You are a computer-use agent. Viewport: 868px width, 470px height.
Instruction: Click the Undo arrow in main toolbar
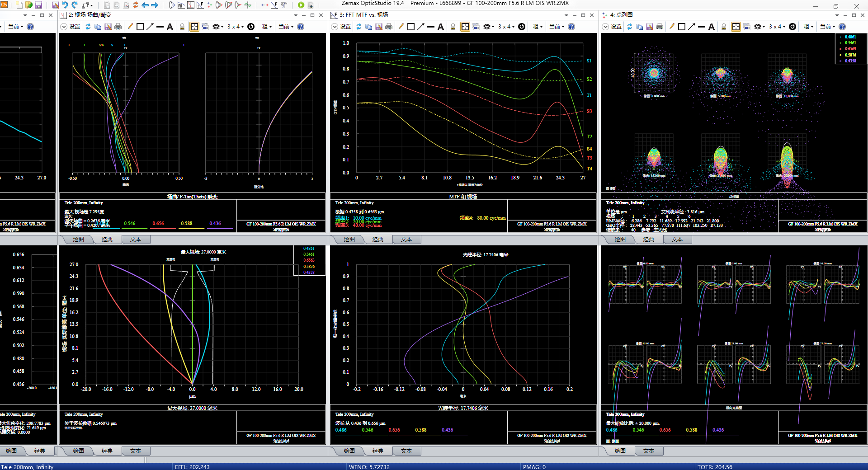[65, 5]
